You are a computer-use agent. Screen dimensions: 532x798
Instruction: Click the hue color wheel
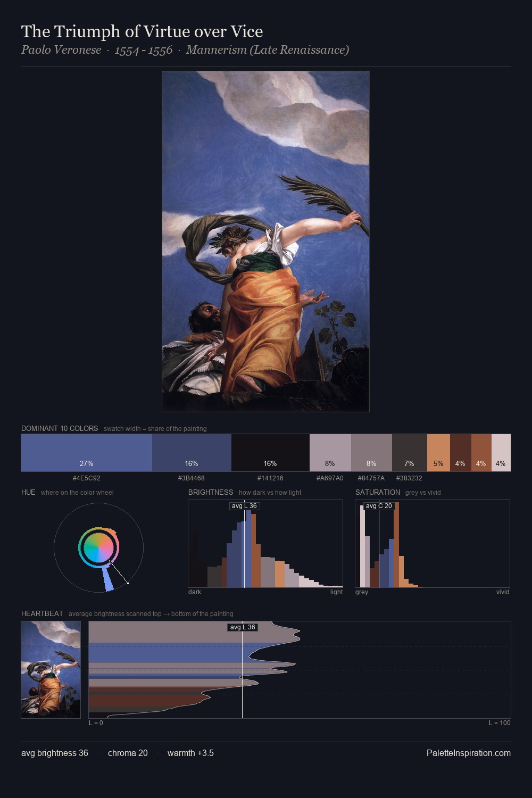click(98, 547)
